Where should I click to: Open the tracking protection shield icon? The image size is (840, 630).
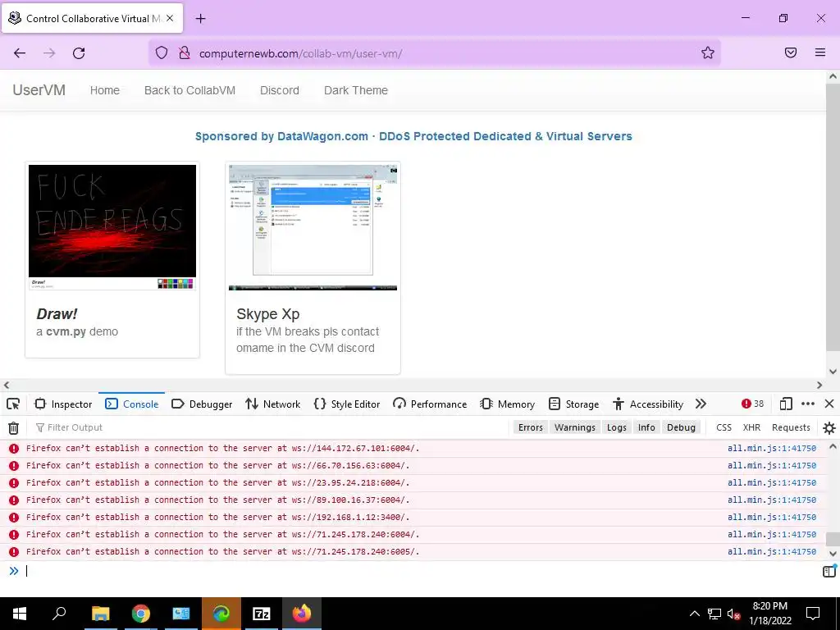click(162, 52)
